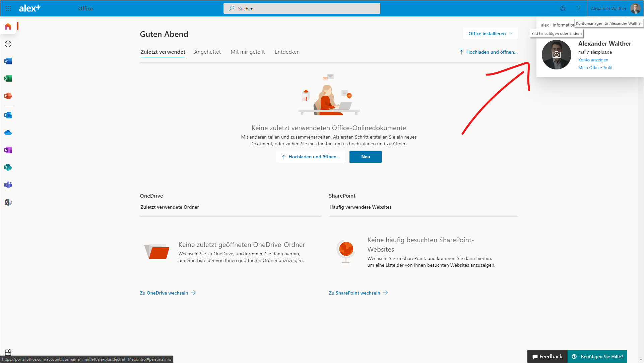Screen dimensions: 644x363
Task: Click Hochladen und öffnen beside the tabs
Action: [489, 52]
